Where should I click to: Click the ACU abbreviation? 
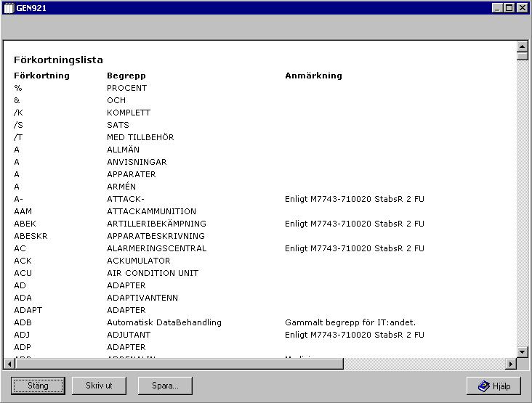23,273
